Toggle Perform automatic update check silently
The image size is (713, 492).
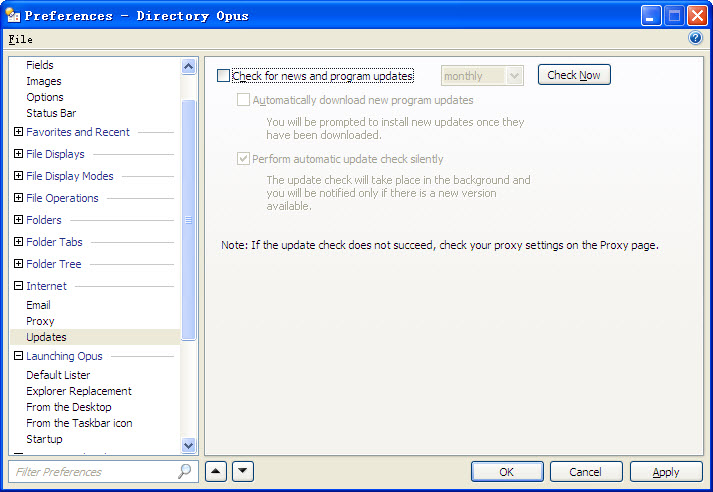click(243, 159)
